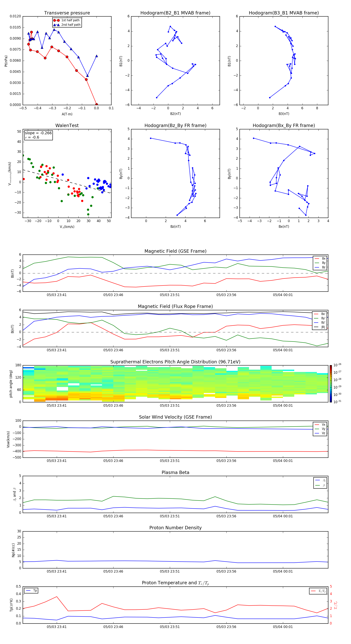Viewport: 351px width, 644px height.
Task: Click the "r = -0.6" correlation annotation
Action: click(x=32, y=138)
